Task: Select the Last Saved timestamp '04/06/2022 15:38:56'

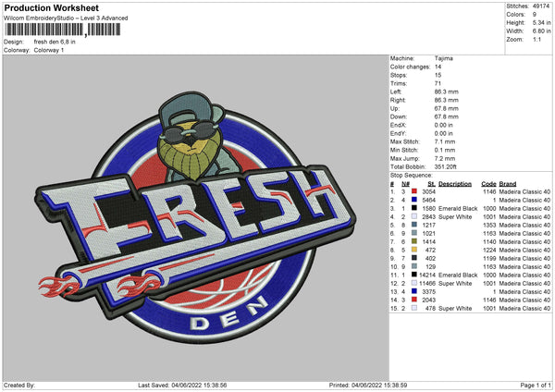Action: (x=199, y=385)
